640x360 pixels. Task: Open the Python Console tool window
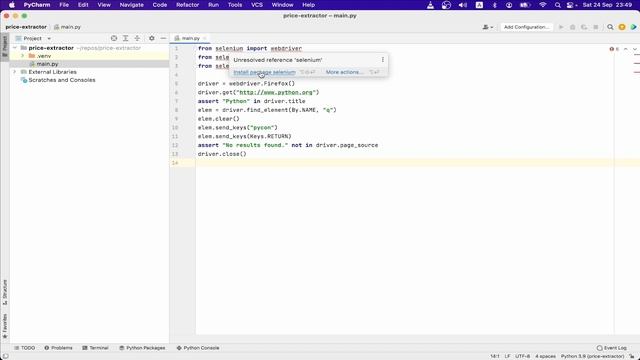click(198, 348)
